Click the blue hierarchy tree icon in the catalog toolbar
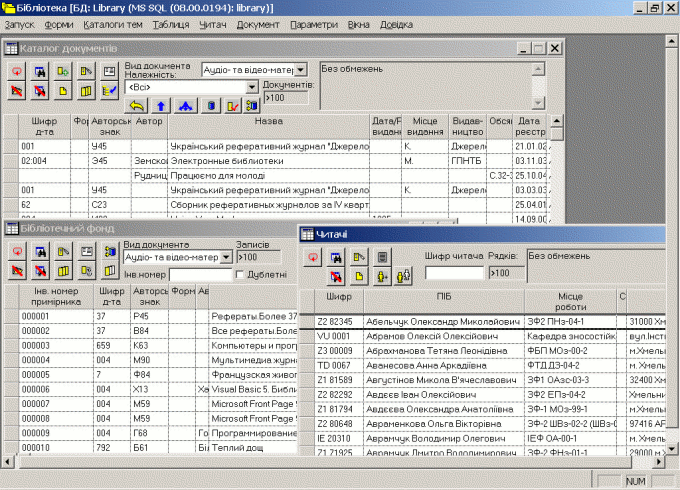 point(186,106)
